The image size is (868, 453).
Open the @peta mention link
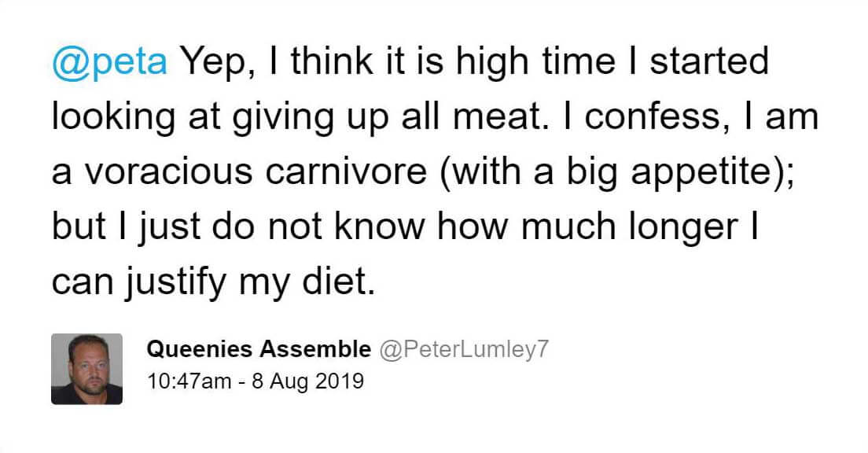click(109, 61)
